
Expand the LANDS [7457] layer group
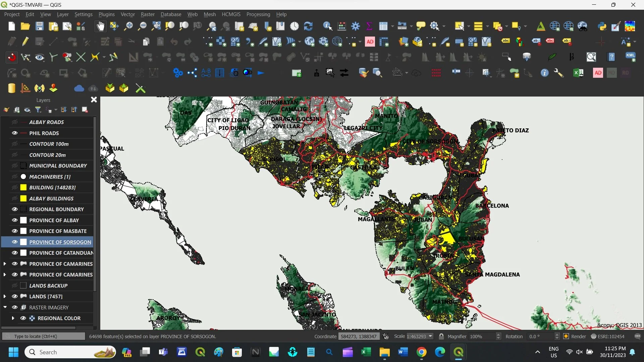pos(5,296)
